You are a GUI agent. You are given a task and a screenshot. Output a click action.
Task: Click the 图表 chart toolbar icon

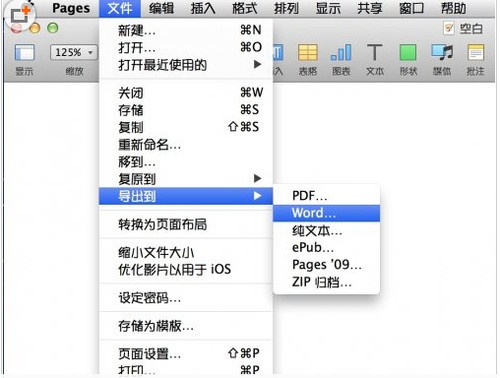point(341,53)
